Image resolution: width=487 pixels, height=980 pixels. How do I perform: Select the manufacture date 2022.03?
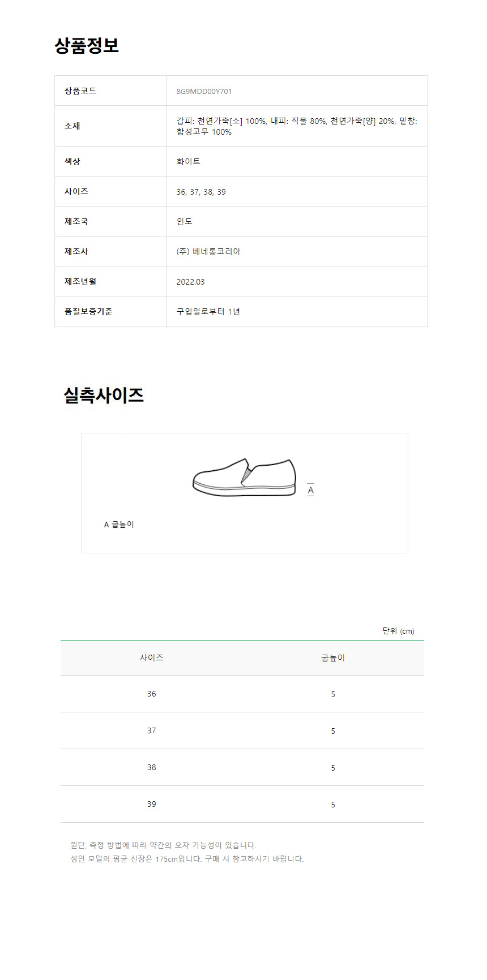pyautogui.click(x=190, y=282)
